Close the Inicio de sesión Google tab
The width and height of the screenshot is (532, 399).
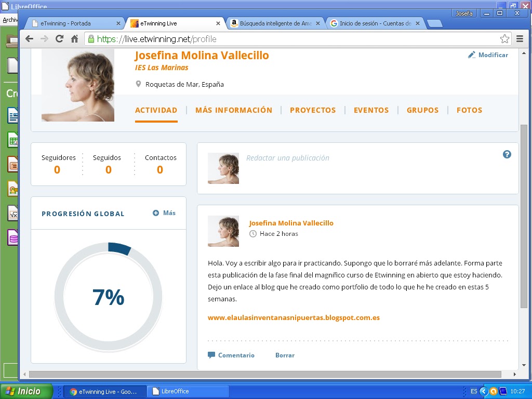(418, 23)
